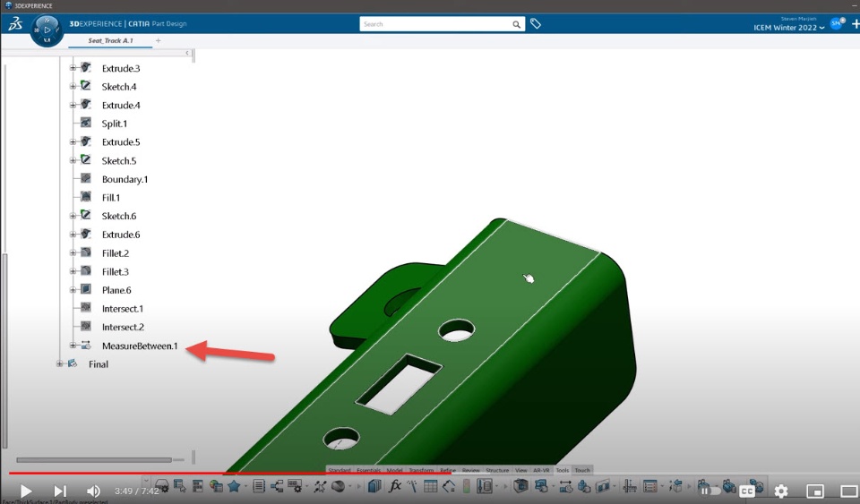Switch to the Structure toolbar tab
860x504 pixels.
pos(497,470)
